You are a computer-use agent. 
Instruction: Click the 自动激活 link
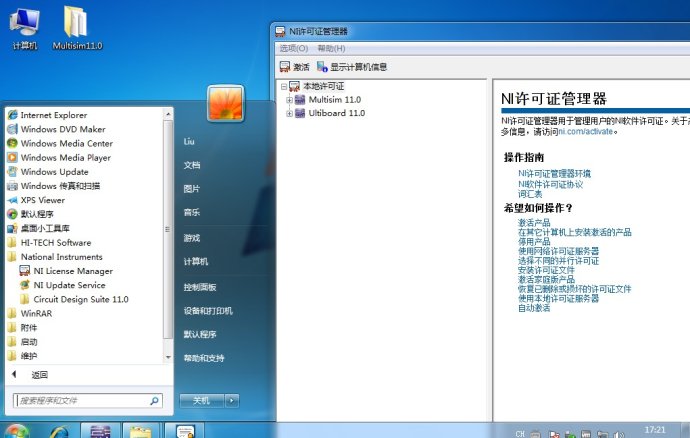pos(534,308)
